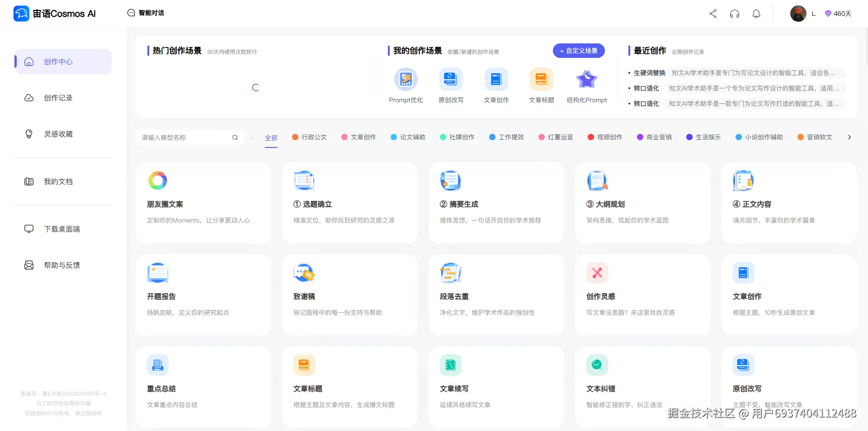
Task: Select the 行政公文 category tab
Action: pyautogui.click(x=310, y=137)
